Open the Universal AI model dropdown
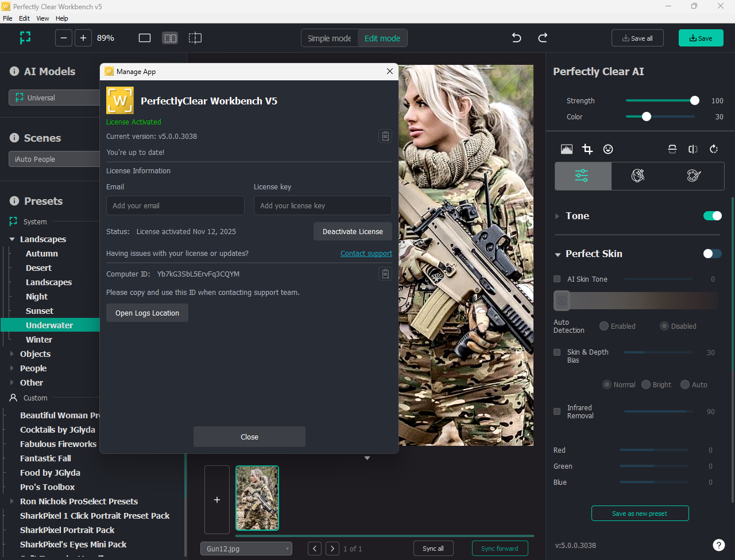The width and height of the screenshot is (735, 560). 55,98
